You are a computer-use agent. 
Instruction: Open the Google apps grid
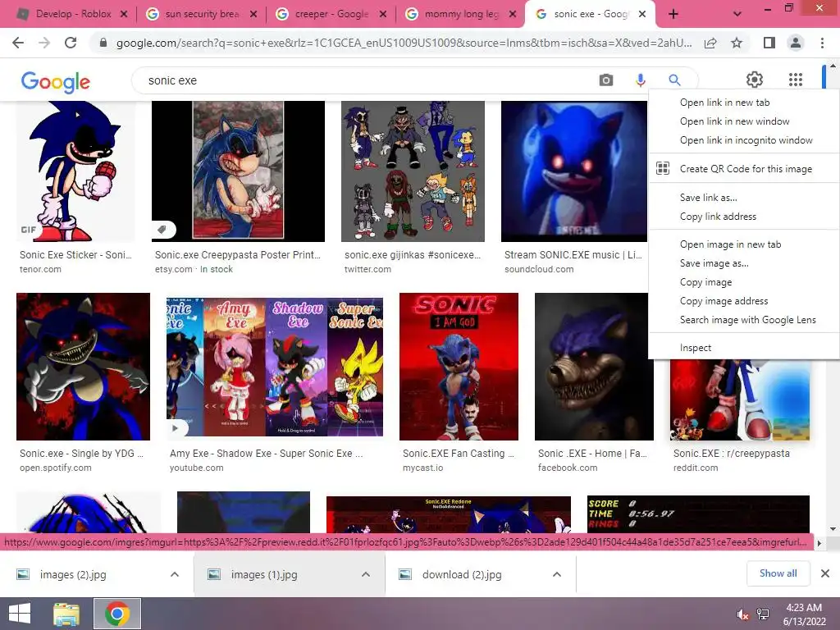click(x=796, y=80)
